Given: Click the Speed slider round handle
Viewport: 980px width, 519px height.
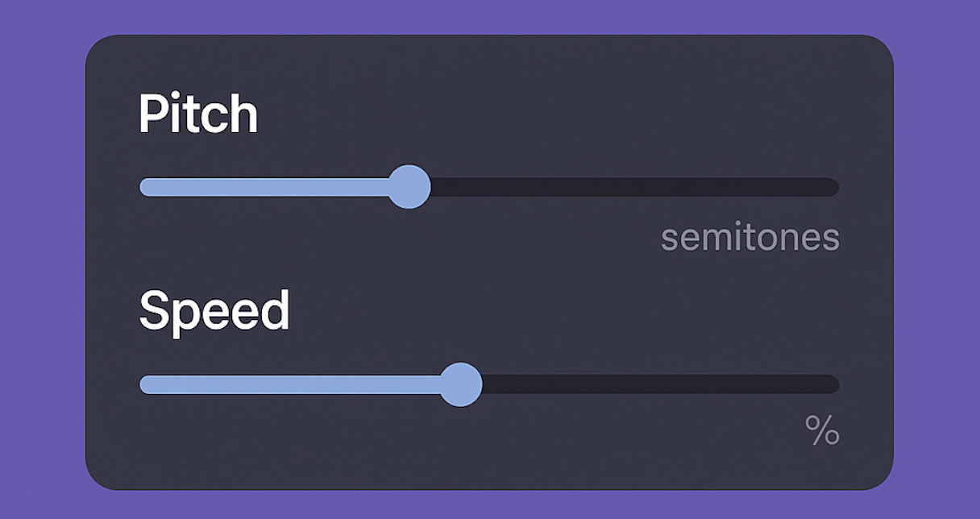Looking at the screenshot, I should click(x=461, y=384).
